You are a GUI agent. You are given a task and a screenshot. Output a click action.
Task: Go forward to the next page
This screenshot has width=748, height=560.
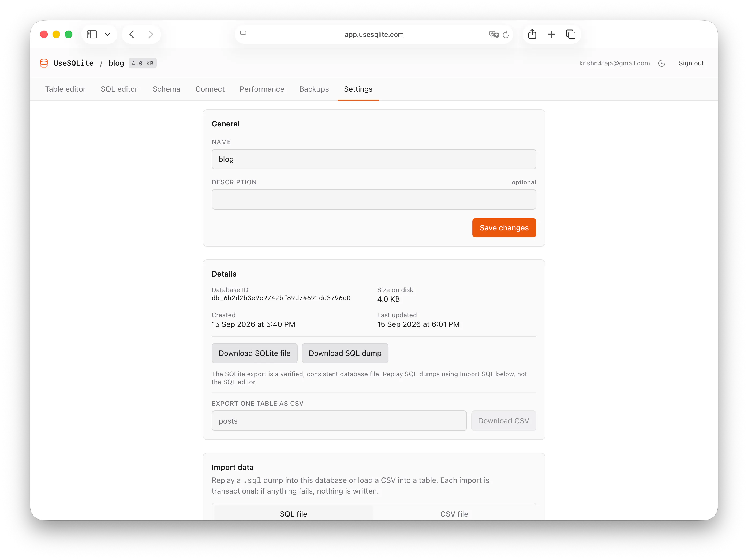151,34
